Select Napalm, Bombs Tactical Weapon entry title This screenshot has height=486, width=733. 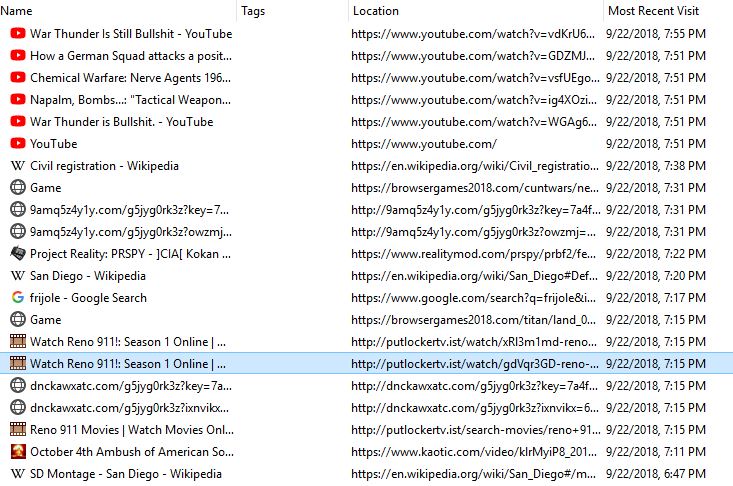click(x=130, y=100)
